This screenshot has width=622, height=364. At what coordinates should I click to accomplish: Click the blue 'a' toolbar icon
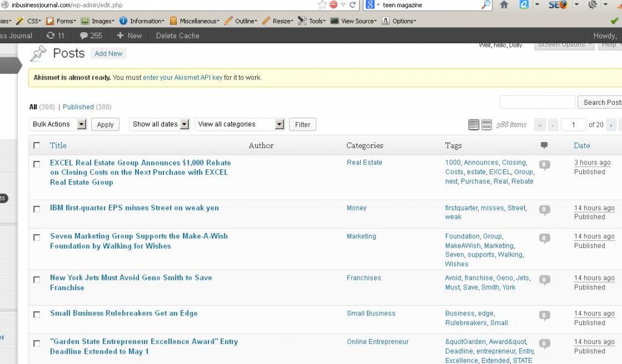(524, 5)
